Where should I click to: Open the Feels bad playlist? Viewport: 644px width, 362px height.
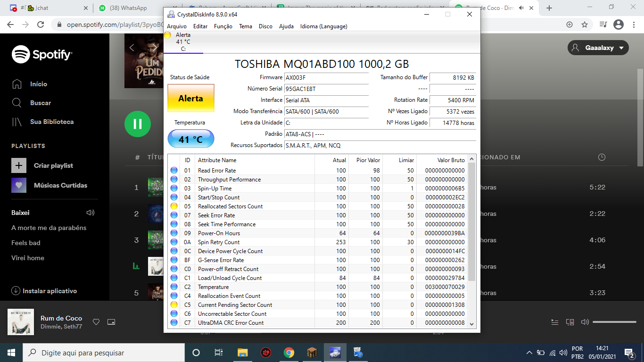point(26,243)
